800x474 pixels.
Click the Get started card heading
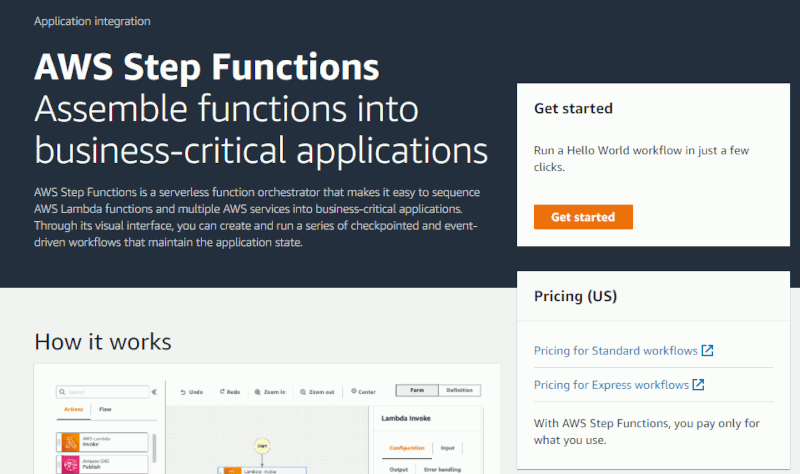573,108
